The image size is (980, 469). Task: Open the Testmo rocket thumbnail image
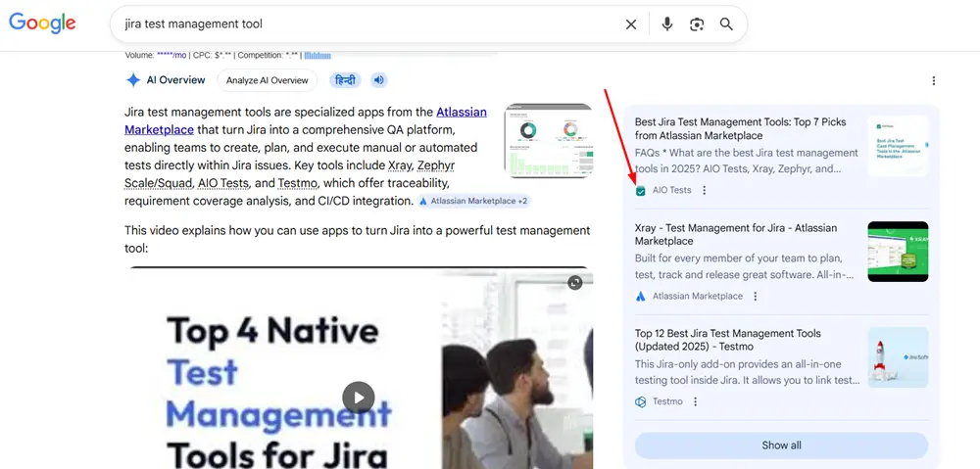[x=898, y=357]
